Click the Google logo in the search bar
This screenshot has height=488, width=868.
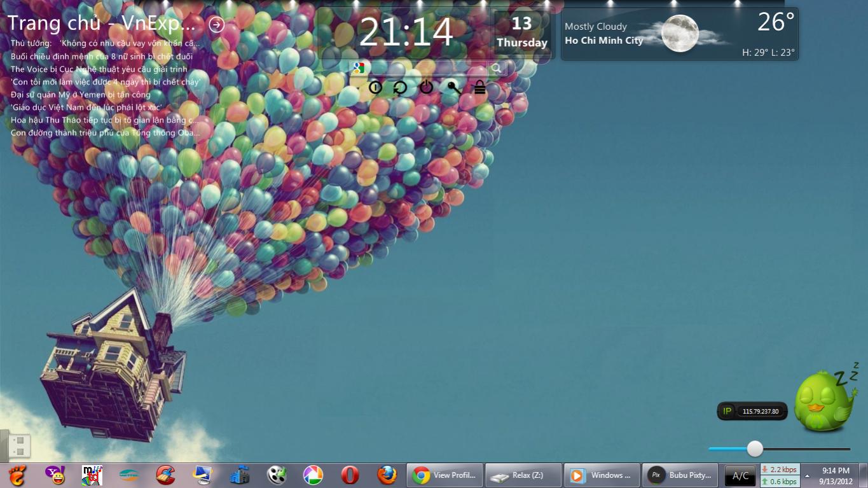(359, 68)
